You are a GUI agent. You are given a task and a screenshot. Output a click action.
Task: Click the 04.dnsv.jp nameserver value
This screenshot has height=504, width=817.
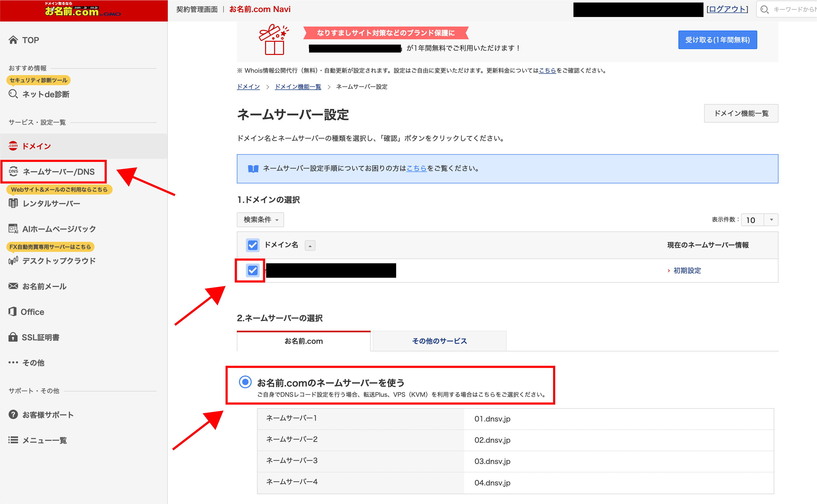click(x=492, y=483)
